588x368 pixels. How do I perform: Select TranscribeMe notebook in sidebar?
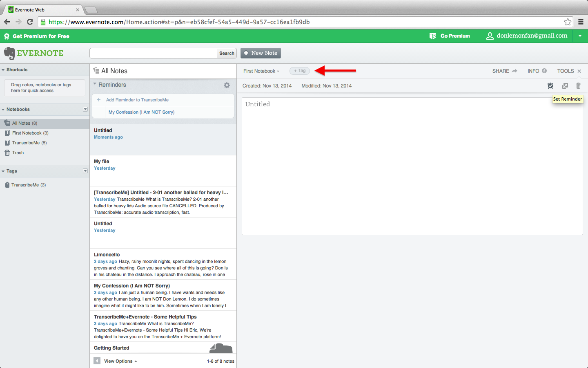(45, 143)
